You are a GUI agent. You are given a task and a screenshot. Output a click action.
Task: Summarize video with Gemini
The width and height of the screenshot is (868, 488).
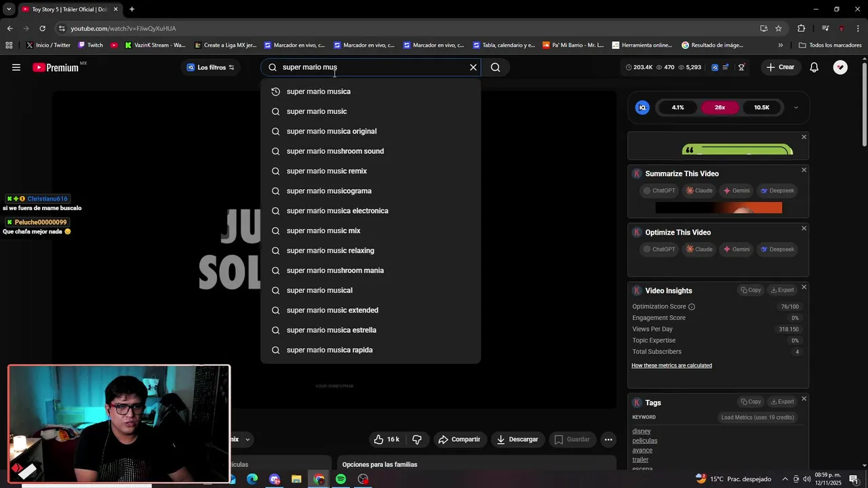click(736, 190)
